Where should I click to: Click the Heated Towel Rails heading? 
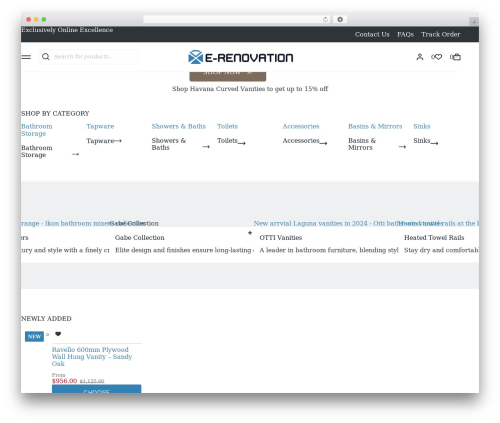tap(434, 238)
